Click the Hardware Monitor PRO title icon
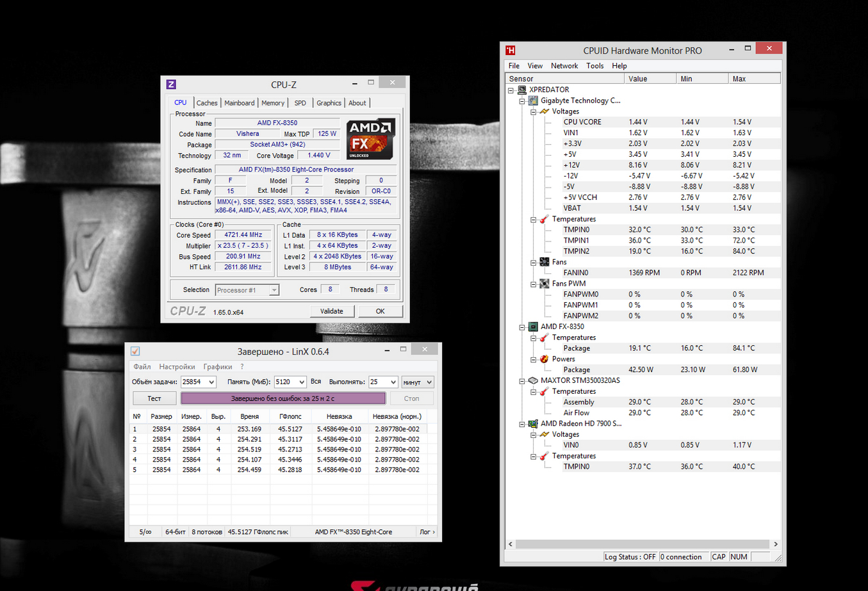This screenshot has height=591, width=868. (511, 50)
